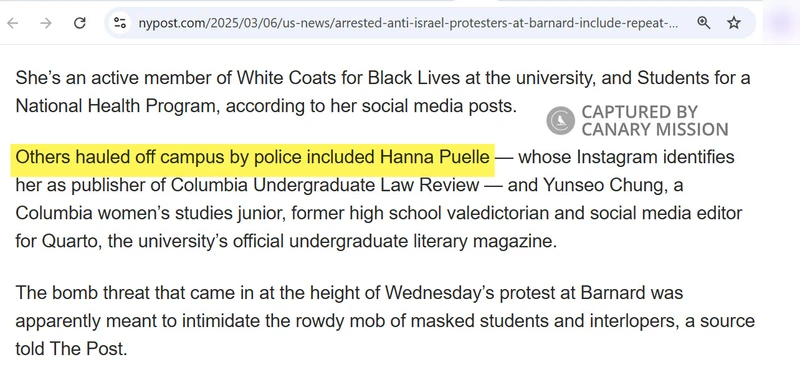This screenshot has width=800, height=385.
Task: Click the word 'Quarto' in the article
Action: [71, 241]
